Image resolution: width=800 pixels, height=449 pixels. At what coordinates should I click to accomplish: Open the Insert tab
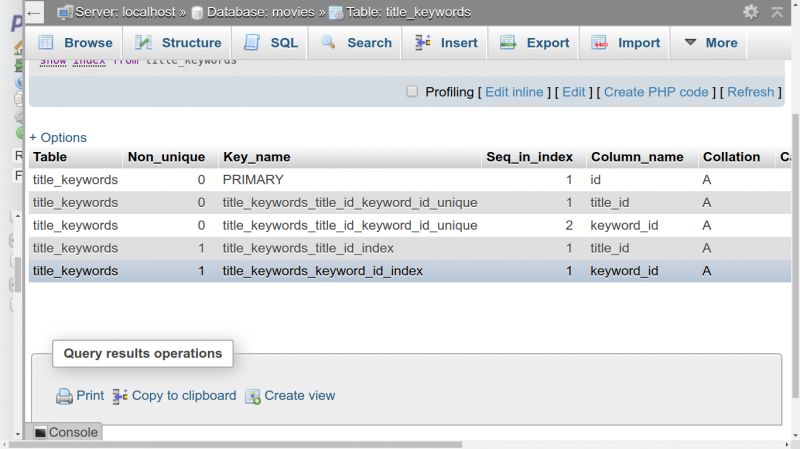[x=446, y=43]
